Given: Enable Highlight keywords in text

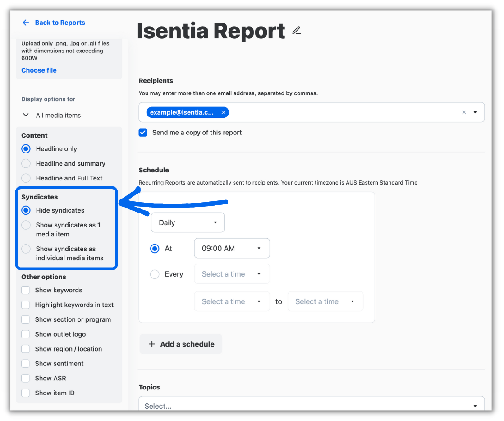Looking at the screenshot, I should 25,305.
